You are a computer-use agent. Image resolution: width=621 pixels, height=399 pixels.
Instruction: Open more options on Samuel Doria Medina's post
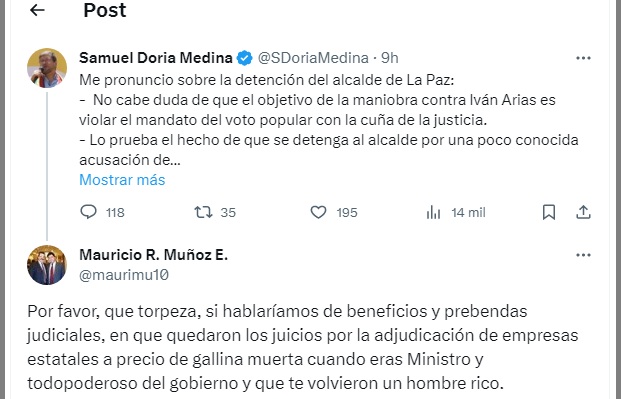tap(583, 58)
